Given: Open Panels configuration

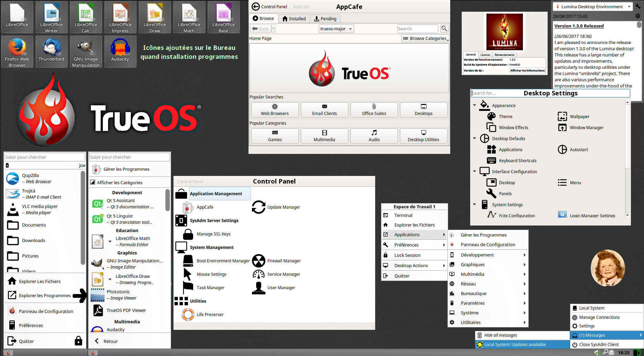Looking at the screenshot, I should tap(499, 194).
